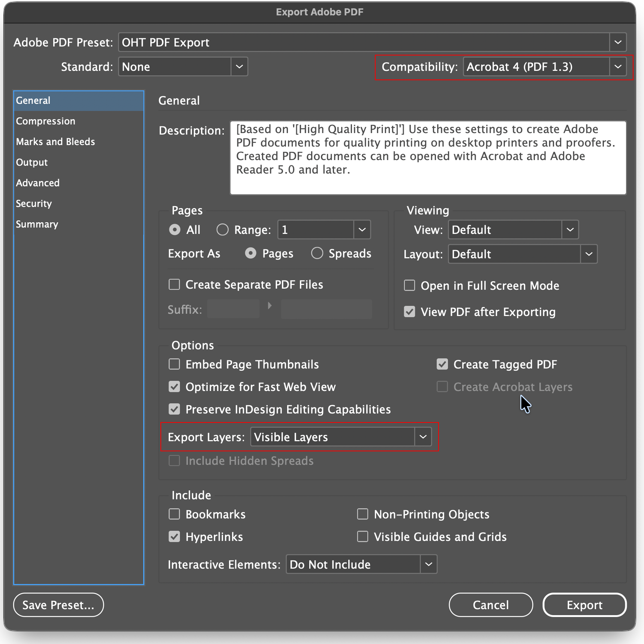Enable Create Separate PDF Files
Image resolution: width=644 pixels, height=644 pixels.
[x=174, y=285]
